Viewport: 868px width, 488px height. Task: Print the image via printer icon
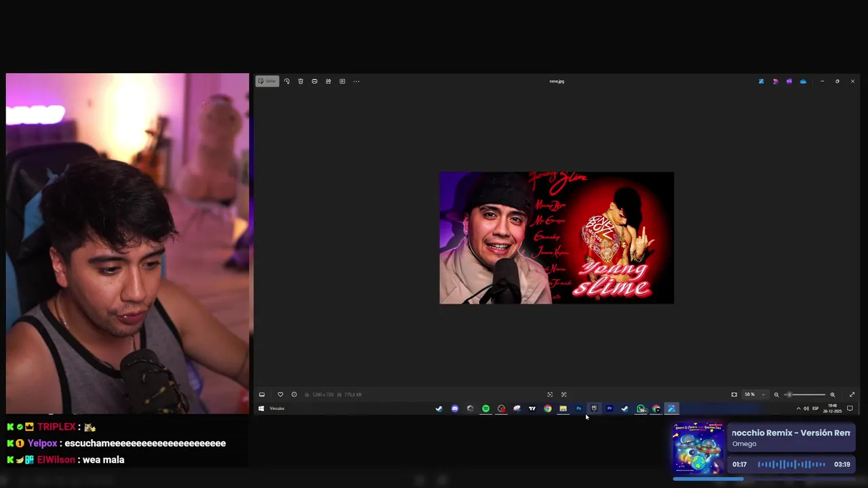point(315,81)
